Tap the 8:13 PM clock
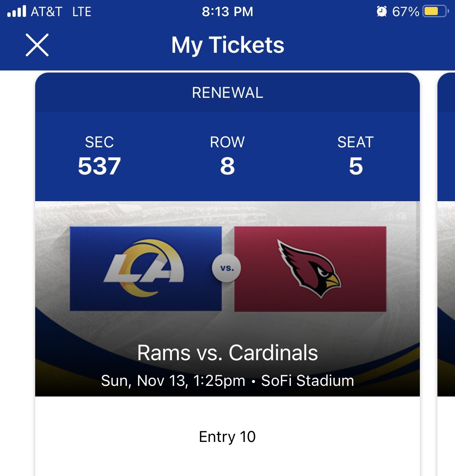Image resolution: width=455 pixels, height=476 pixels. point(227,11)
